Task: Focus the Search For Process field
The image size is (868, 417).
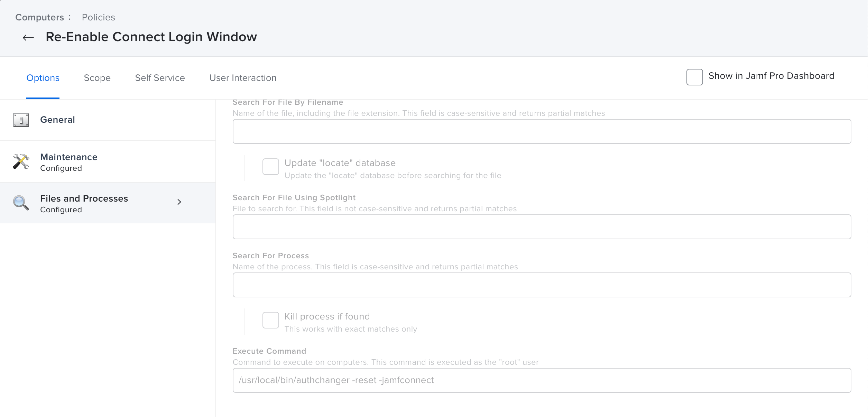Action: (542, 285)
